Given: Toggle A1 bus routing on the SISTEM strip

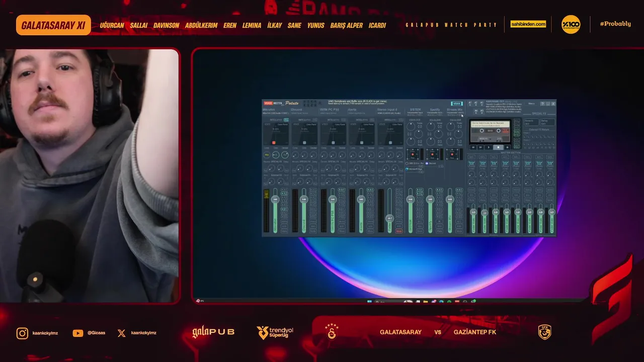Looking at the screenshot, I should click(x=420, y=190).
